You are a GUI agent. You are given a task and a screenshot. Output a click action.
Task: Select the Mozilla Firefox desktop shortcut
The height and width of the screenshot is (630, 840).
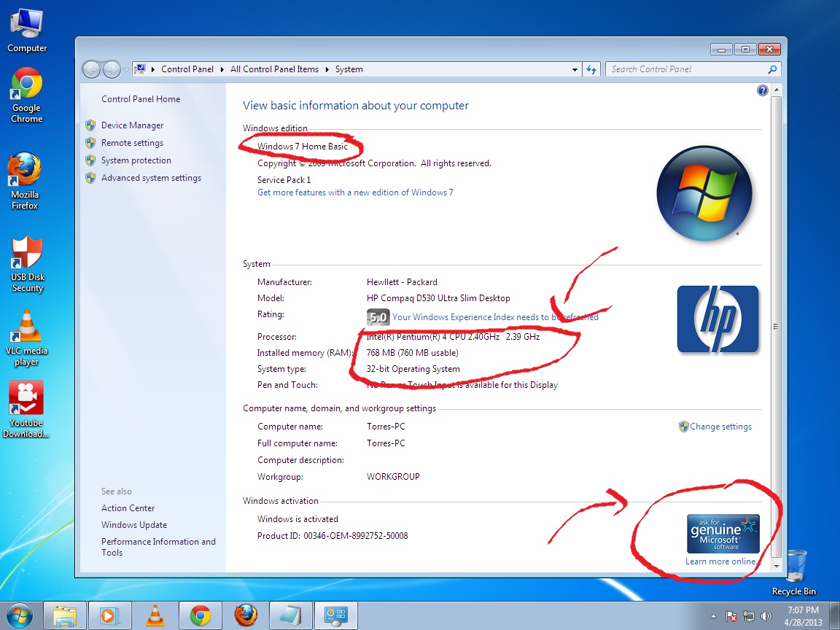pos(25,181)
